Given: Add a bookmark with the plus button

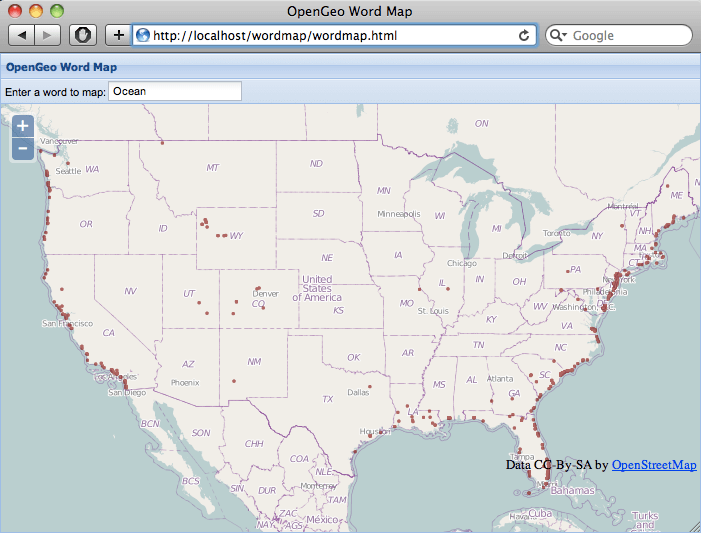Looking at the screenshot, I should click(x=118, y=35).
